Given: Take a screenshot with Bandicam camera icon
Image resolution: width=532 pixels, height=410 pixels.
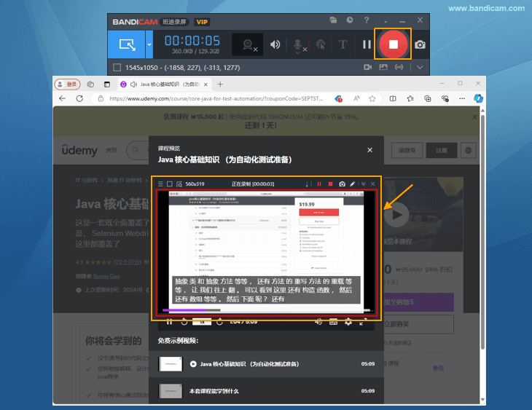Looking at the screenshot, I should [x=420, y=44].
